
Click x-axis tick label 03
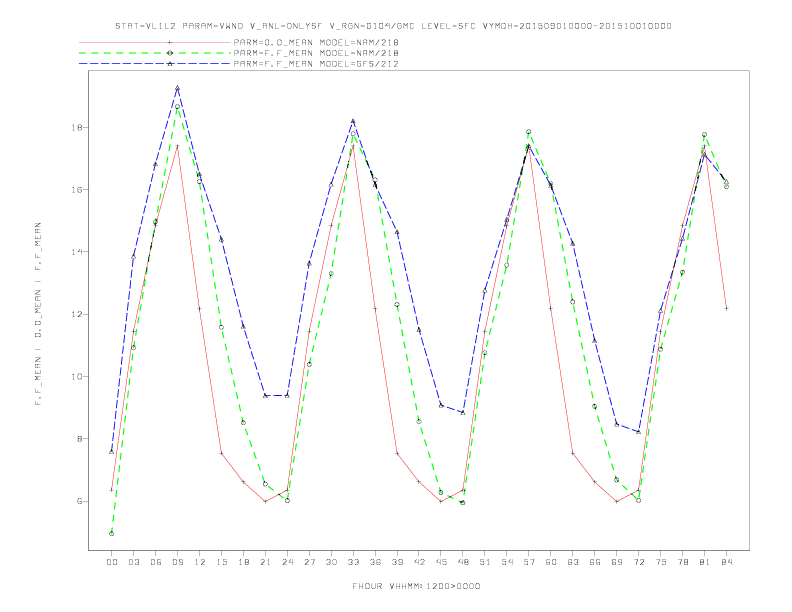pos(133,562)
